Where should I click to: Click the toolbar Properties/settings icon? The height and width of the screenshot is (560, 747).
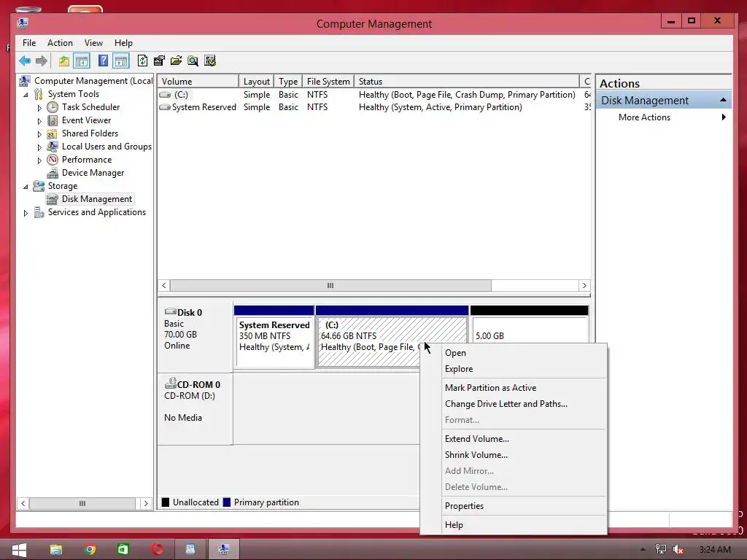159,61
